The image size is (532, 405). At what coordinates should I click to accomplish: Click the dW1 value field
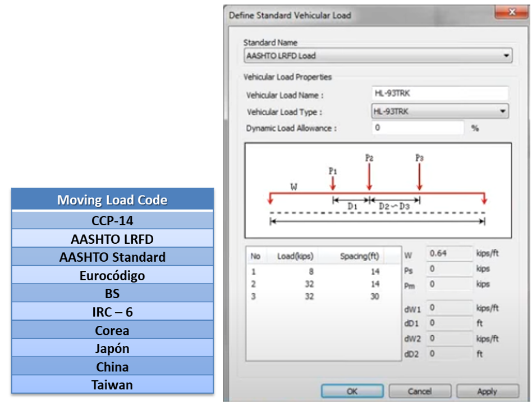tap(449, 308)
